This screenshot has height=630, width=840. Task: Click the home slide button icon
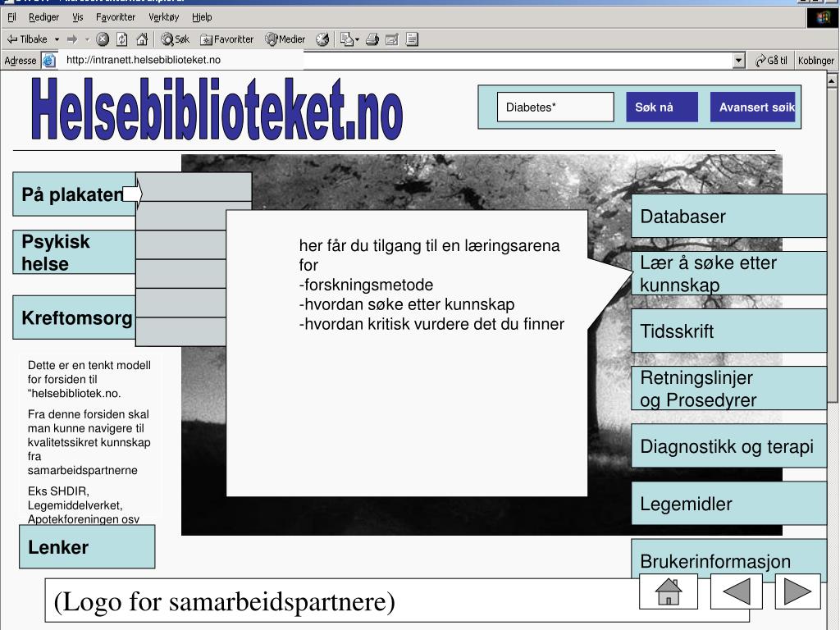[x=668, y=591]
